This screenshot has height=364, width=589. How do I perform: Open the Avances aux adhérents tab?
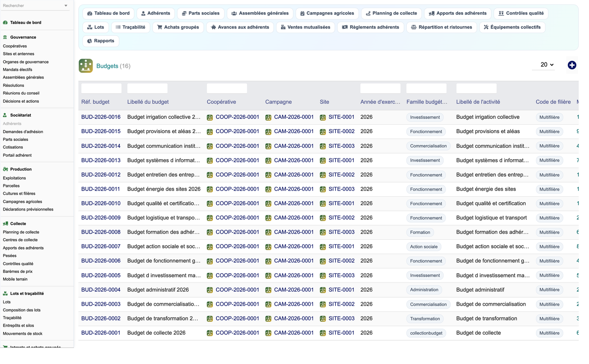pos(240,27)
